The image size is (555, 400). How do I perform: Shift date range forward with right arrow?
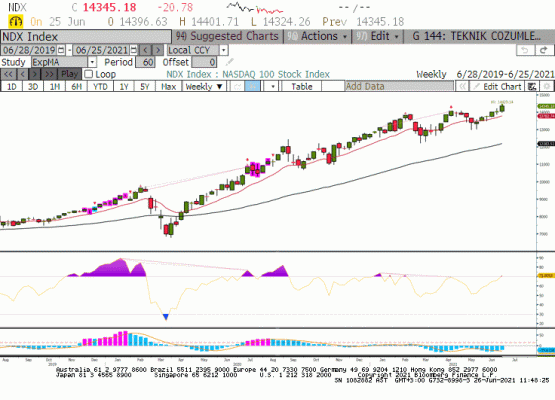pos(158,50)
